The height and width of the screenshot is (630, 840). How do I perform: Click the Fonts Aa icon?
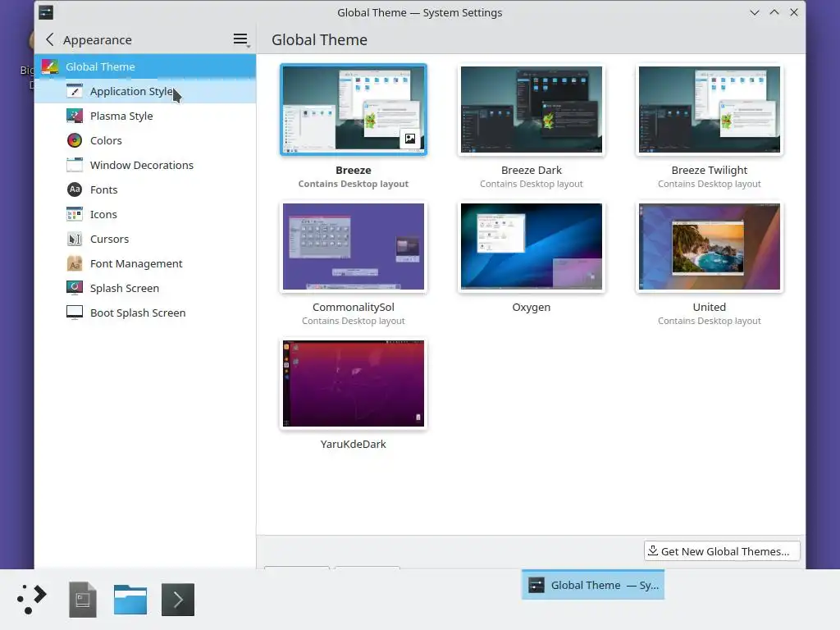click(x=75, y=189)
